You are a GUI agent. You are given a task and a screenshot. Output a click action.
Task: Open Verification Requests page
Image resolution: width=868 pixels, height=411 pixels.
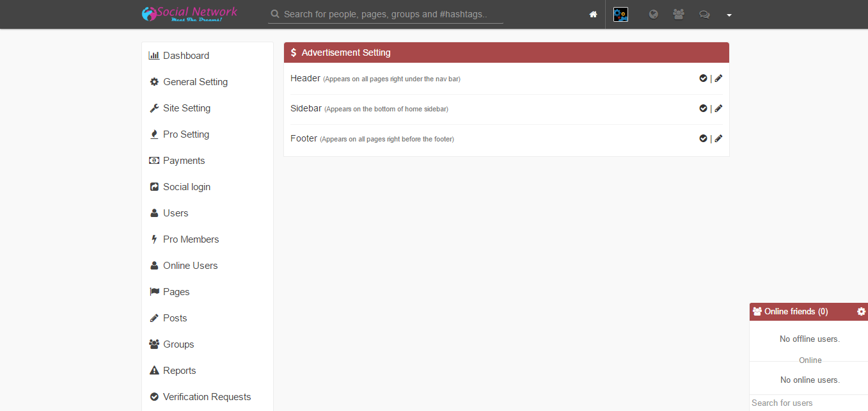pos(207,397)
